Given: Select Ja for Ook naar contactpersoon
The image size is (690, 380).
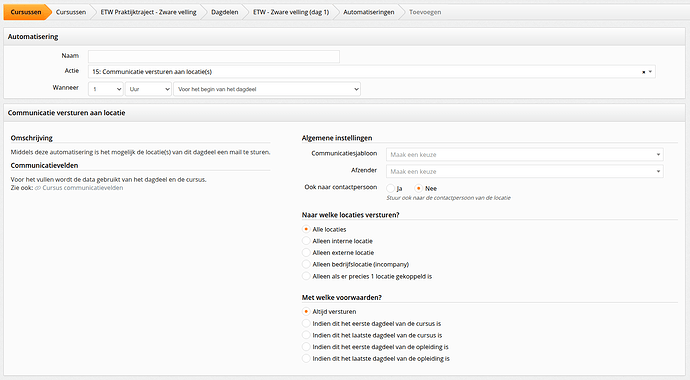Looking at the screenshot, I should click(x=390, y=188).
